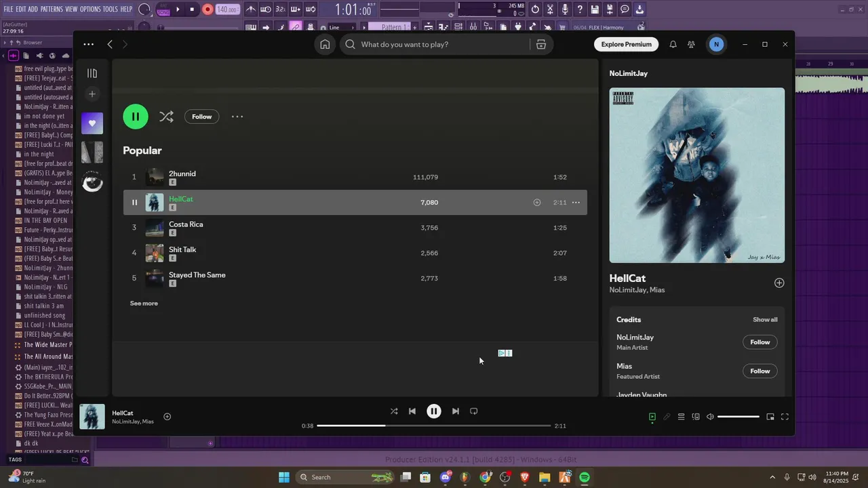Go to Spotify Home

(x=325, y=44)
